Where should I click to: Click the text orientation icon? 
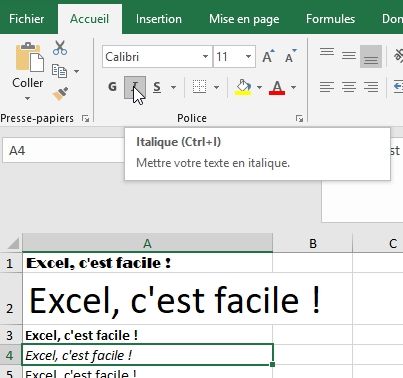point(398,56)
